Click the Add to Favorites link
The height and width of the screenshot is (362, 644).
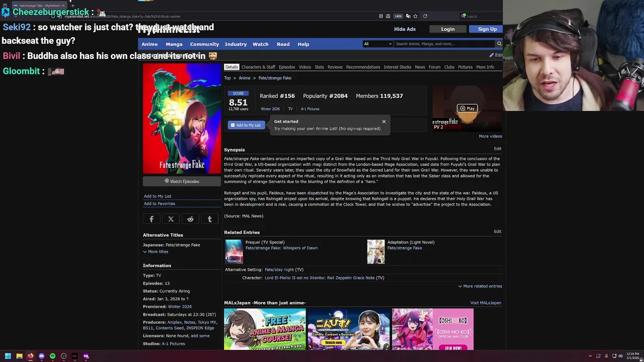159,204
